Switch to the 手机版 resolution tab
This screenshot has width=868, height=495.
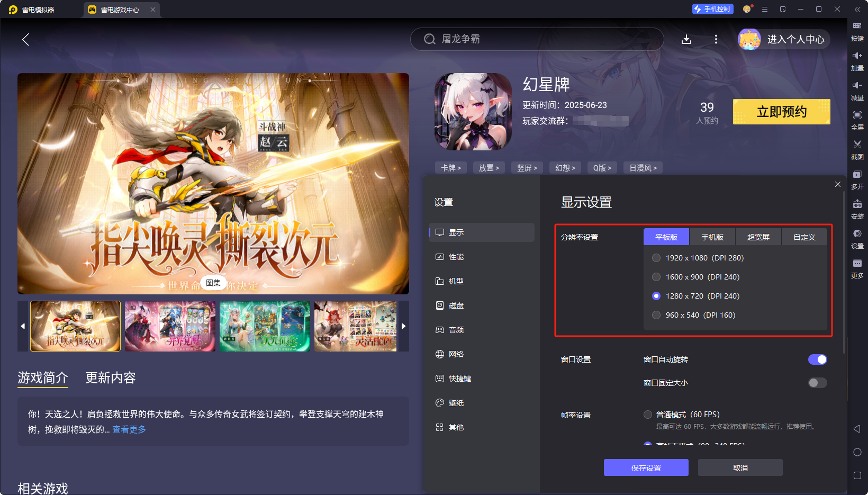pos(712,237)
